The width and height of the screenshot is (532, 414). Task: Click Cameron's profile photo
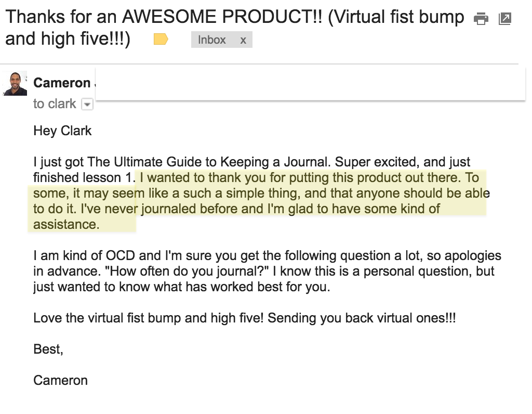[15, 83]
